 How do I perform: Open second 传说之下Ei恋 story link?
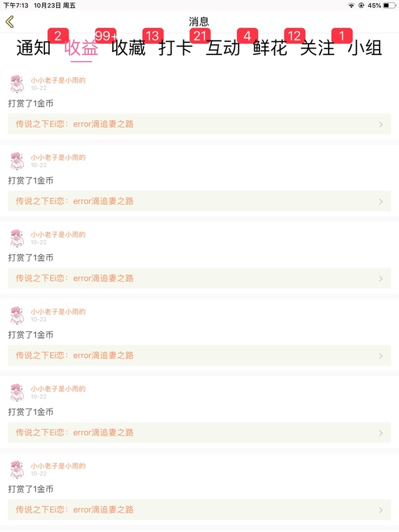pos(199,201)
